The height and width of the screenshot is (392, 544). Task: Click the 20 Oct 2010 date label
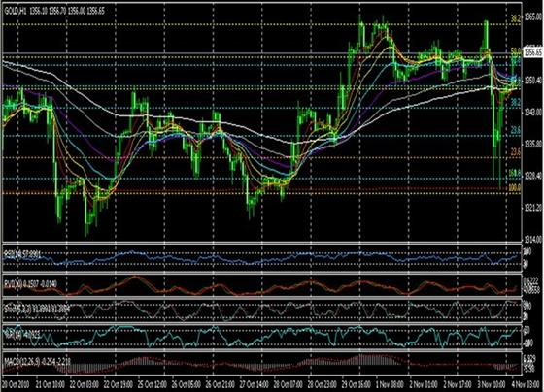tap(16, 384)
